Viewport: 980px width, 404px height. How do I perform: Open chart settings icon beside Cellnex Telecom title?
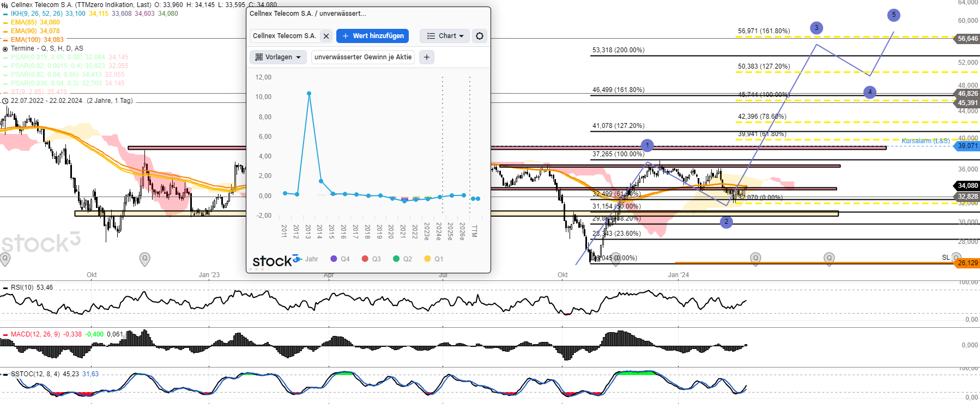tap(5, 5)
